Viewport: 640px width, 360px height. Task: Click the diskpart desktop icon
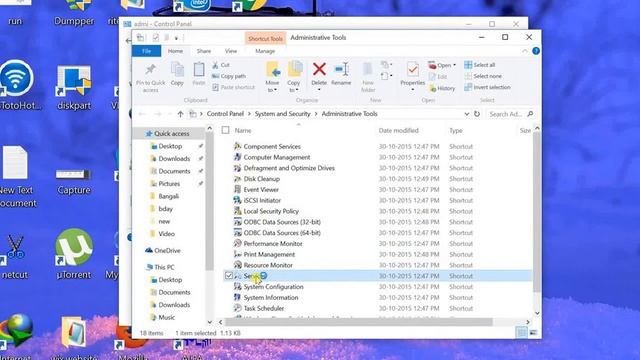click(74, 81)
